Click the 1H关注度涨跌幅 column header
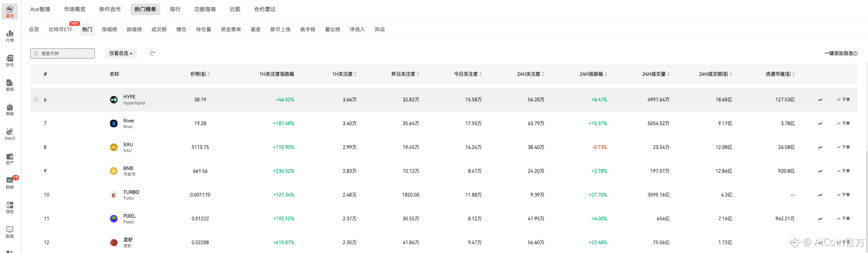The image size is (868, 253). tap(277, 74)
